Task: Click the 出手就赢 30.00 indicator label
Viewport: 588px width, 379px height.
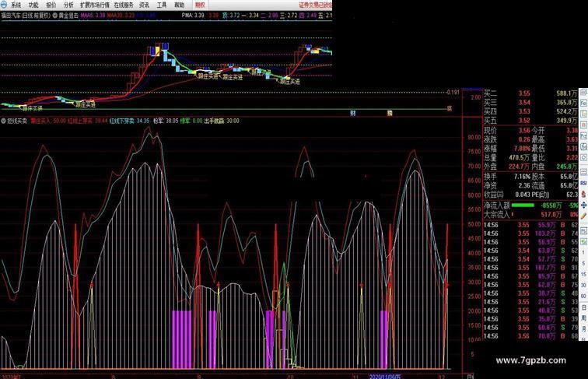Action: [x=221, y=121]
